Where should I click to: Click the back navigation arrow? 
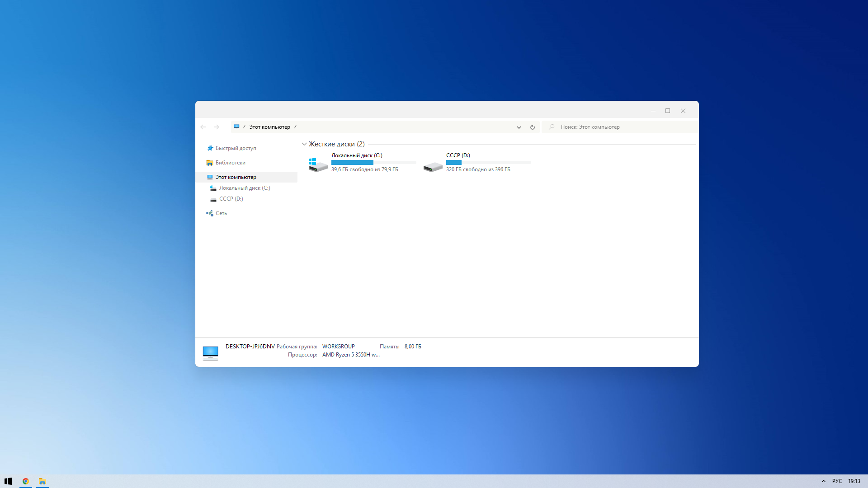coord(203,127)
